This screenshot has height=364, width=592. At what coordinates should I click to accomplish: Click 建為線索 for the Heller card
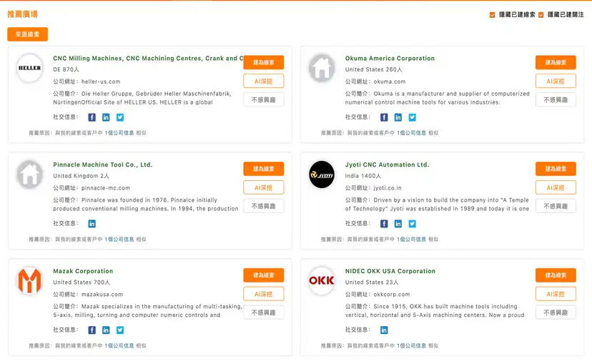264,62
